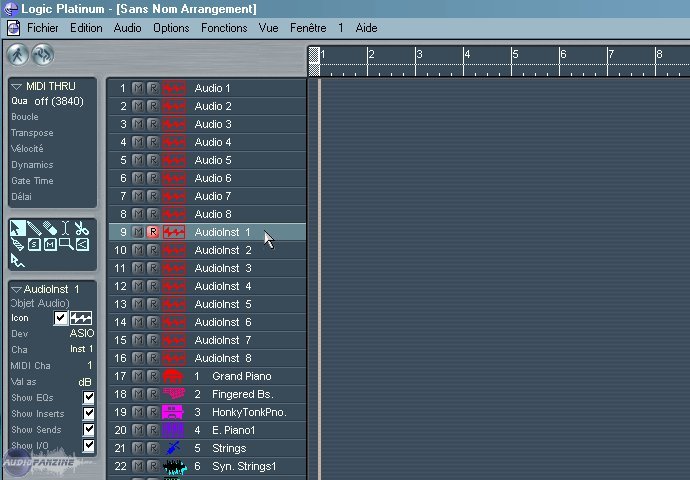Image resolution: width=690 pixels, height=480 pixels.
Task: Click the running-man Catch button
Action: [x=18, y=55]
